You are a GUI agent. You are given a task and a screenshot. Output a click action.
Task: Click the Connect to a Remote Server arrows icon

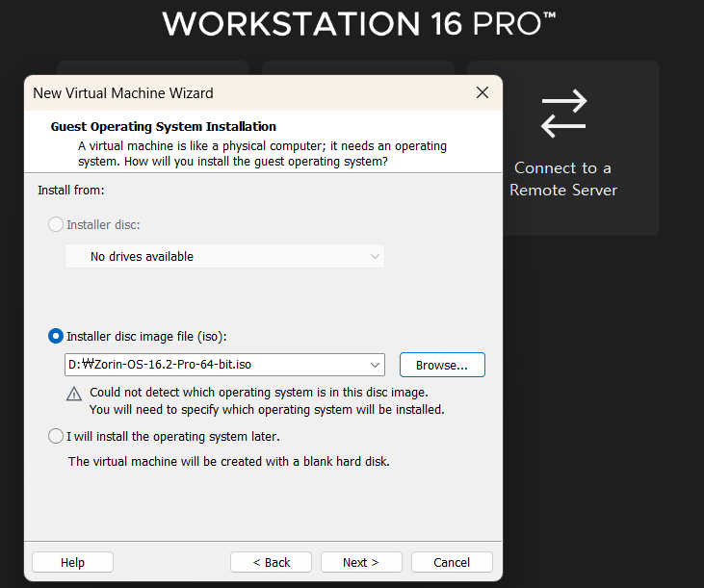564,114
